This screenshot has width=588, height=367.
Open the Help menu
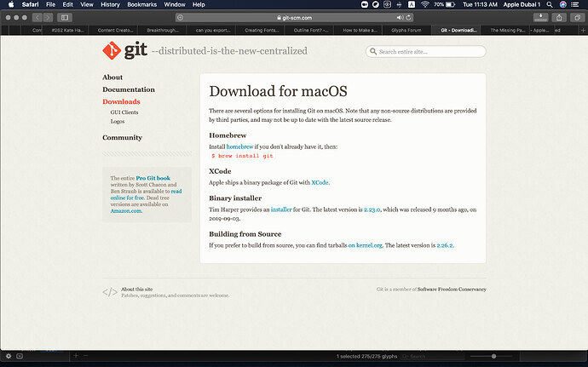tap(199, 4)
